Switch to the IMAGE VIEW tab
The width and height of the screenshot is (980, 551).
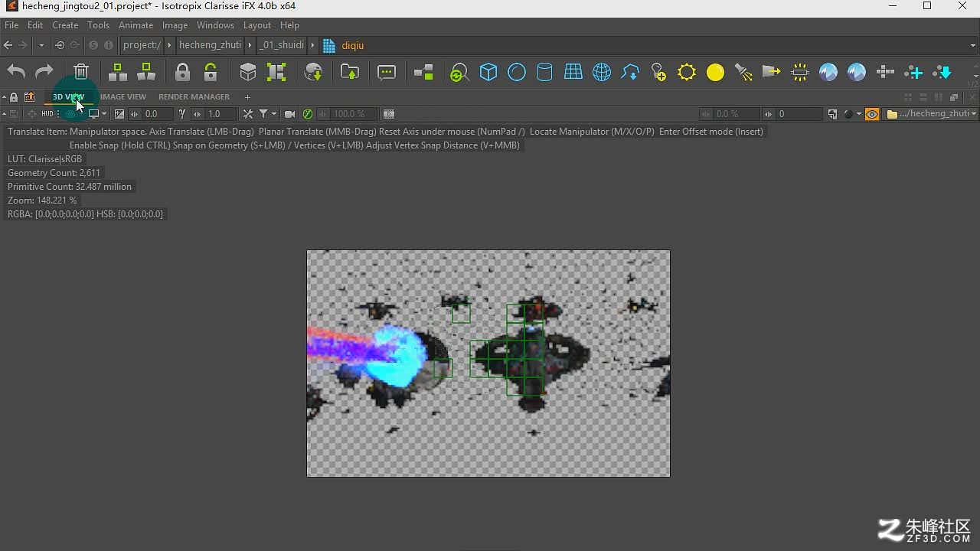[x=122, y=97]
